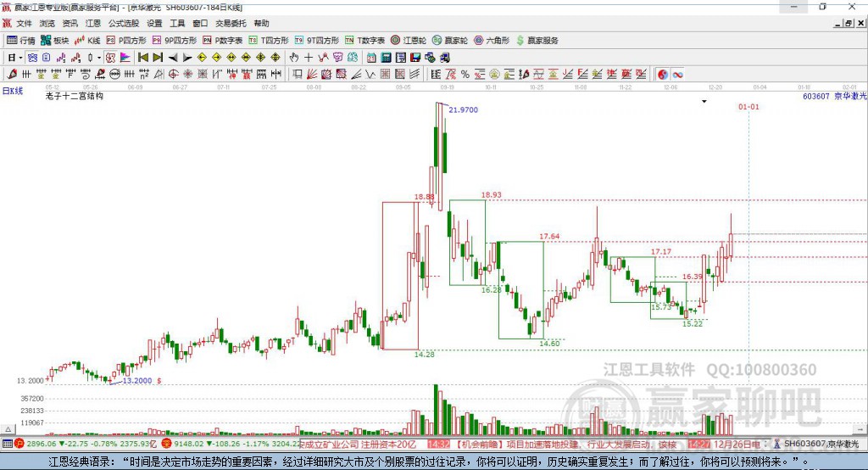The image size is (868, 470).
Task: Open the 交易委托 menu
Action: pyautogui.click(x=231, y=23)
